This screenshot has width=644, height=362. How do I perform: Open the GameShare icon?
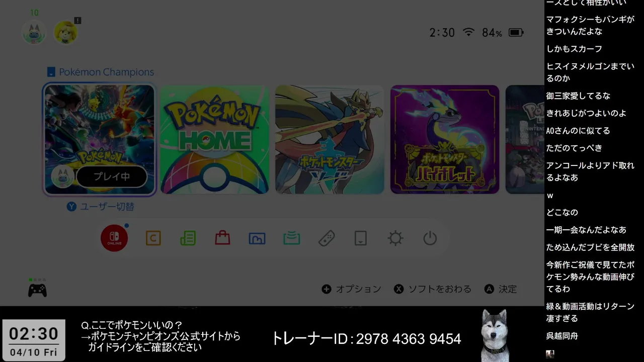tap(292, 238)
